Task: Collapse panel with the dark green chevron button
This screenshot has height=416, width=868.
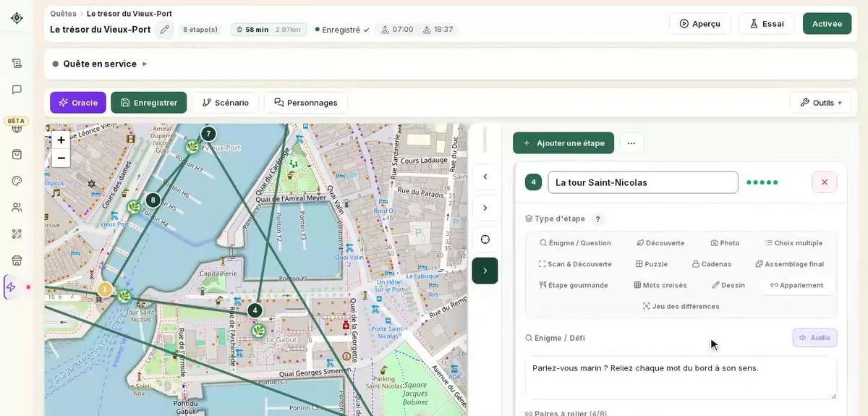Action: click(x=485, y=271)
